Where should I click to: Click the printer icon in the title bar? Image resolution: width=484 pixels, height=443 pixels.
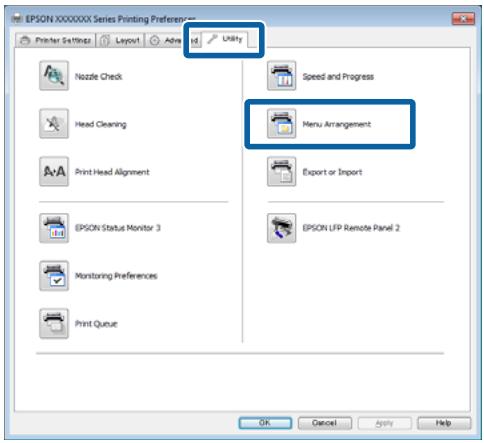17,19
